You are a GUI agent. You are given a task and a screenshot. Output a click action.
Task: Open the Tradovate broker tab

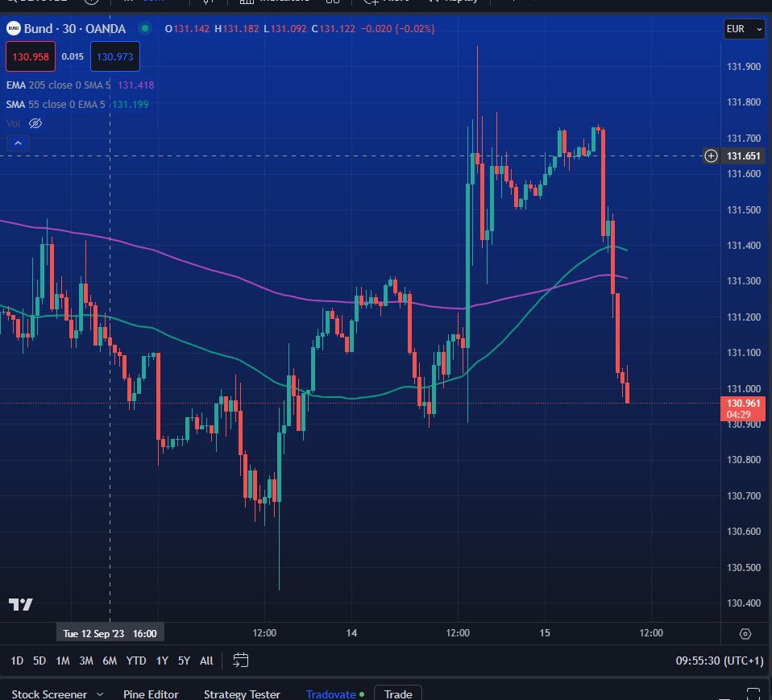[331, 694]
